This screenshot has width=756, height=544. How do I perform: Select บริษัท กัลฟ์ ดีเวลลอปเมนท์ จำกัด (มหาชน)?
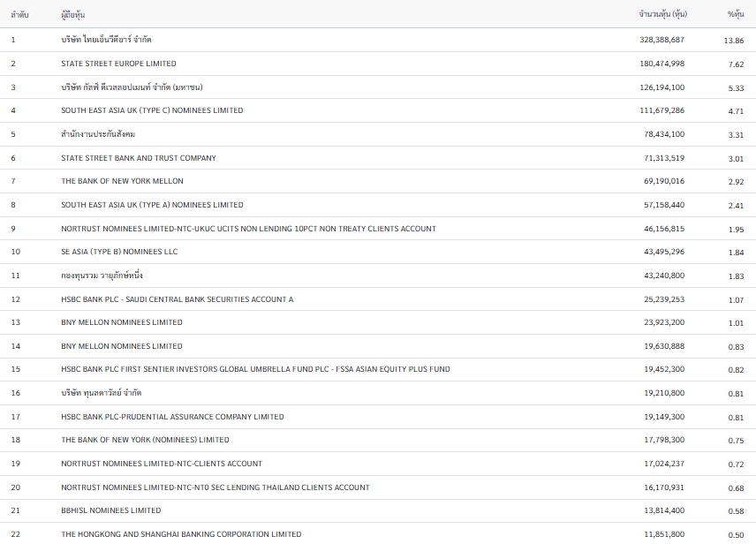click(132, 87)
